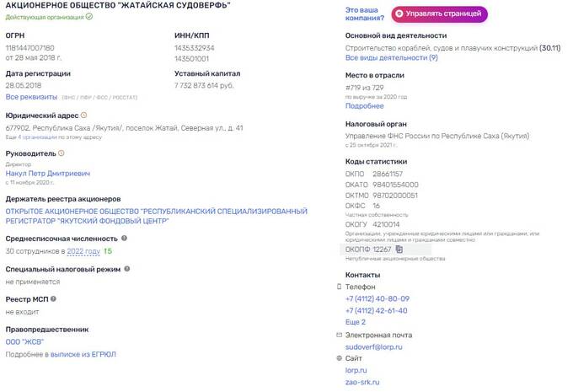The width and height of the screenshot is (573, 392).
Task: Open director Накул Петр Дмитриевич profile
Action: pos(48,174)
